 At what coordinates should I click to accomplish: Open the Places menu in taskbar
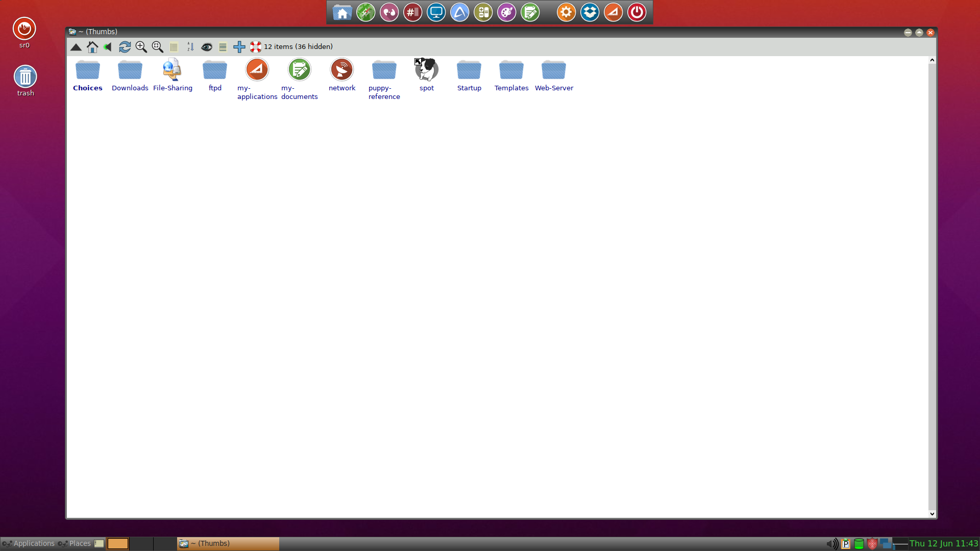point(75,544)
